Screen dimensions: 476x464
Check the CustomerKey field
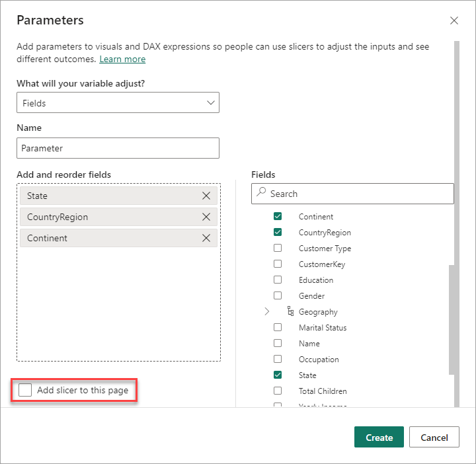(278, 264)
